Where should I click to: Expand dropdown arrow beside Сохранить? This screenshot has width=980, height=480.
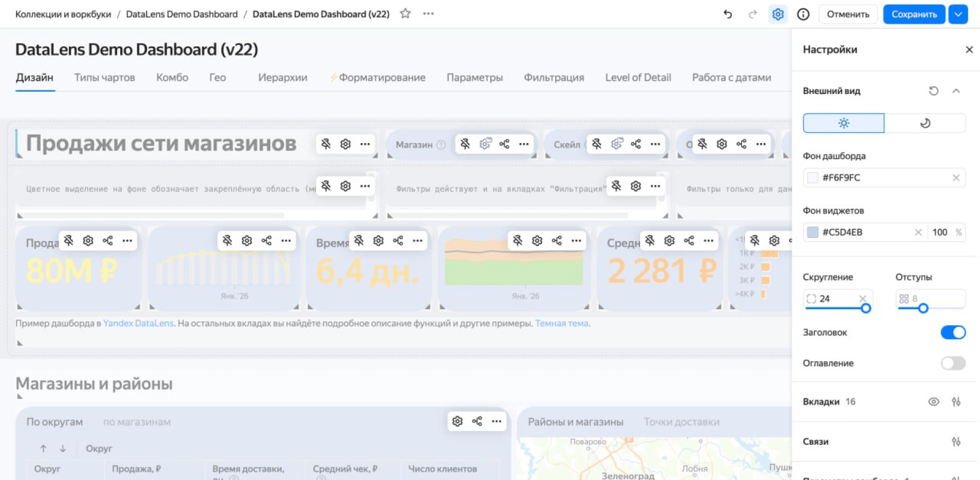(x=958, y=14)
